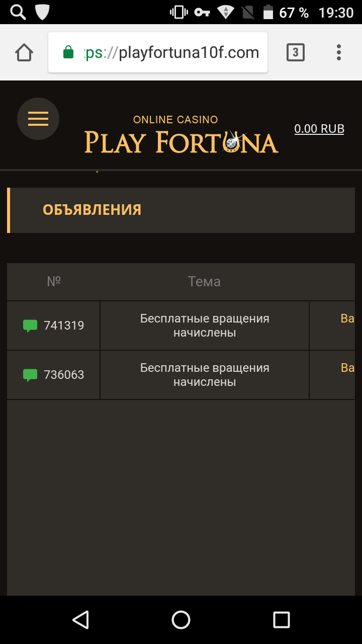Image resolution: width=362 pixels, height=644 pixels.
Task: Click the ОБЪЯВЛЕНИЯ section header
Action: 92,210
